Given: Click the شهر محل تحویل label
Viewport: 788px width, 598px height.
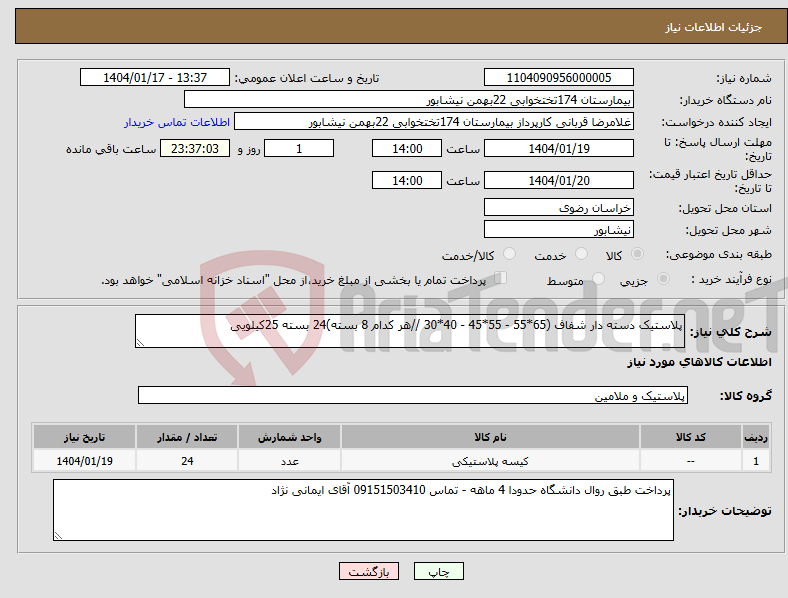Looking at the screenshot, I should click(x=729, y=230).
